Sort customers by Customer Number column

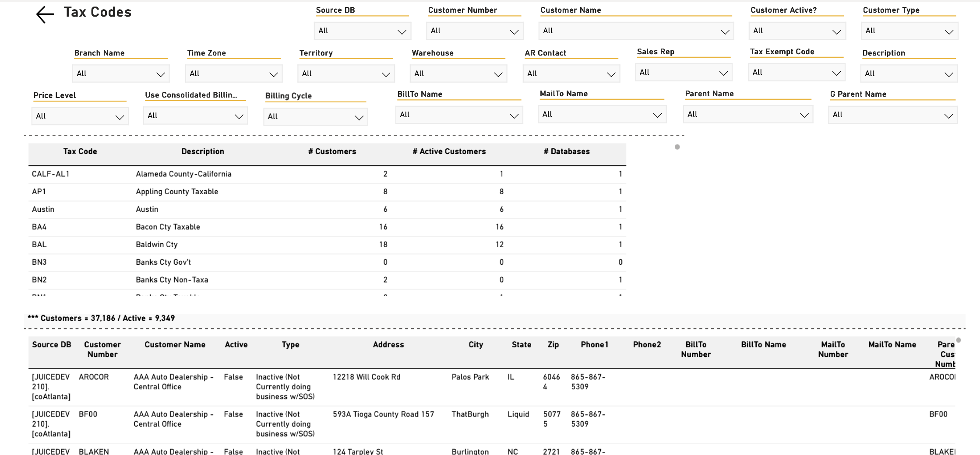click(102, 350)
